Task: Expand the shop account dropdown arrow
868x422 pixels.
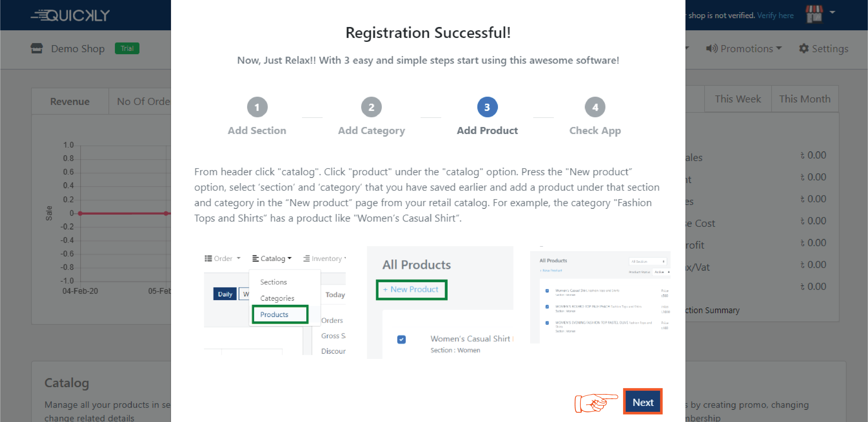Action: 832,12
